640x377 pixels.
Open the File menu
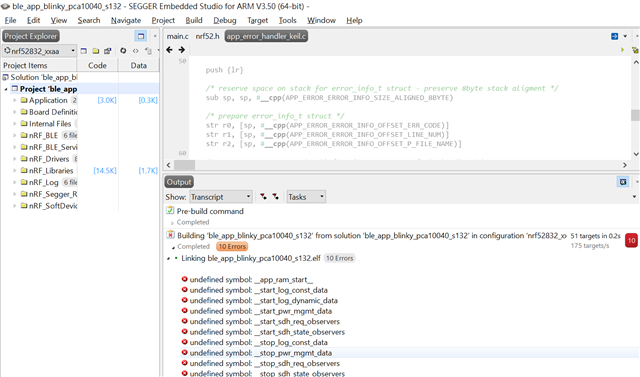[x=10, y=20]
